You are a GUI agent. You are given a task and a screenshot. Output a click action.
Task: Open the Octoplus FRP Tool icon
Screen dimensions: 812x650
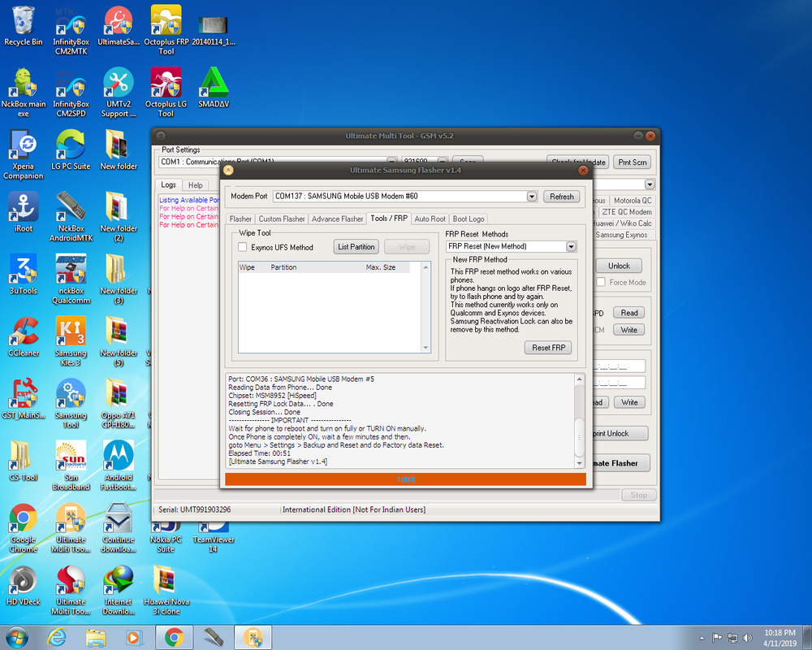(166, 30)
